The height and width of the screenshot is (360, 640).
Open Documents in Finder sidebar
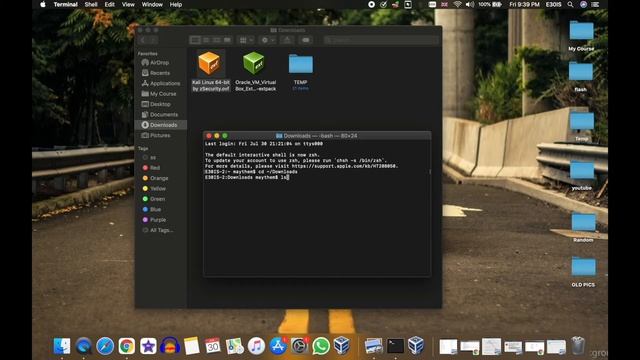tap(160, 115)
